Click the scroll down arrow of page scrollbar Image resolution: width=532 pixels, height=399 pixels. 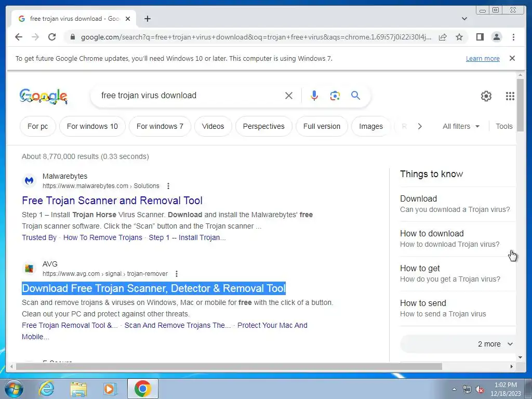pyautogui.click(x=521, y=357)
